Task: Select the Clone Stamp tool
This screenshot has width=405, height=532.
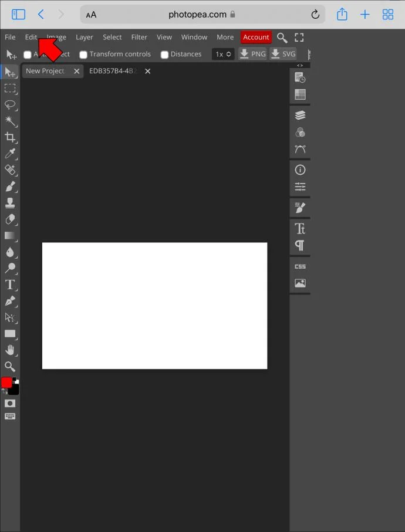Action: (x=10, y=203)
